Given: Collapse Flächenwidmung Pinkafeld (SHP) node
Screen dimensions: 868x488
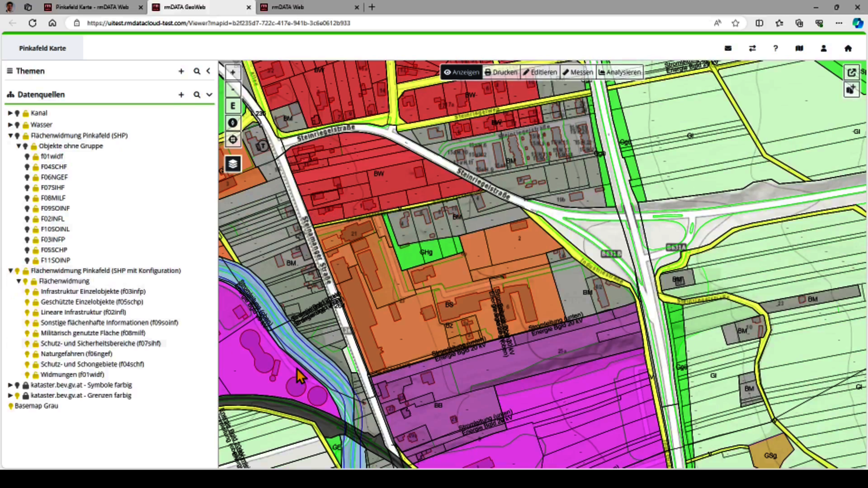Looking at the screenshot, I should (10, 136).
